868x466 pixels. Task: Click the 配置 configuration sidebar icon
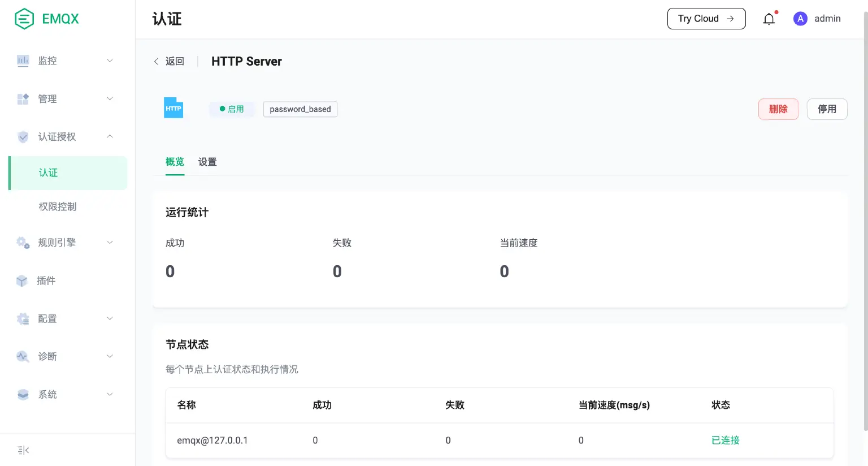(23, 318)
